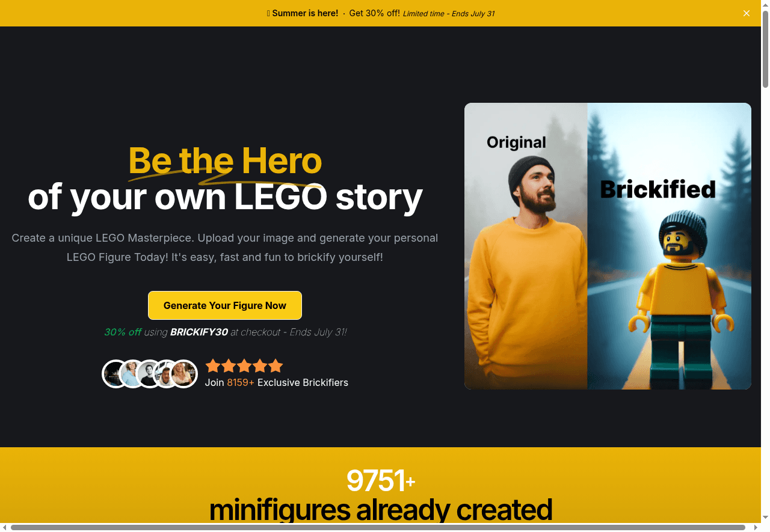Click the fifth star rating icon
Viewport: 770px width, 532px height.
[x=276, y=366]
